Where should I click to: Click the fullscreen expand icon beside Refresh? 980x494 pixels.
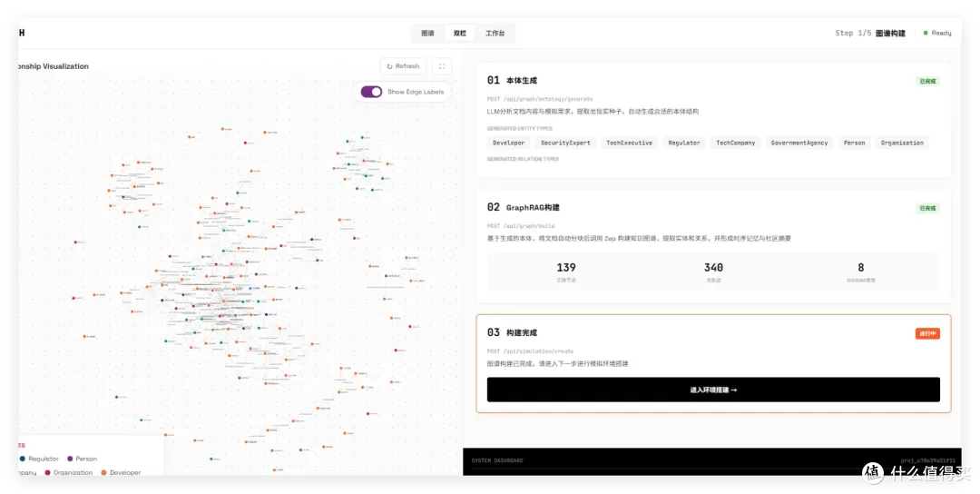(442, 66)
